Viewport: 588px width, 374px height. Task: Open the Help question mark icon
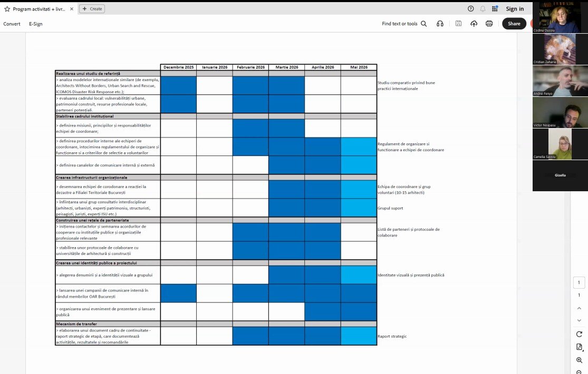pyautogui.click(x=470, y=8)
